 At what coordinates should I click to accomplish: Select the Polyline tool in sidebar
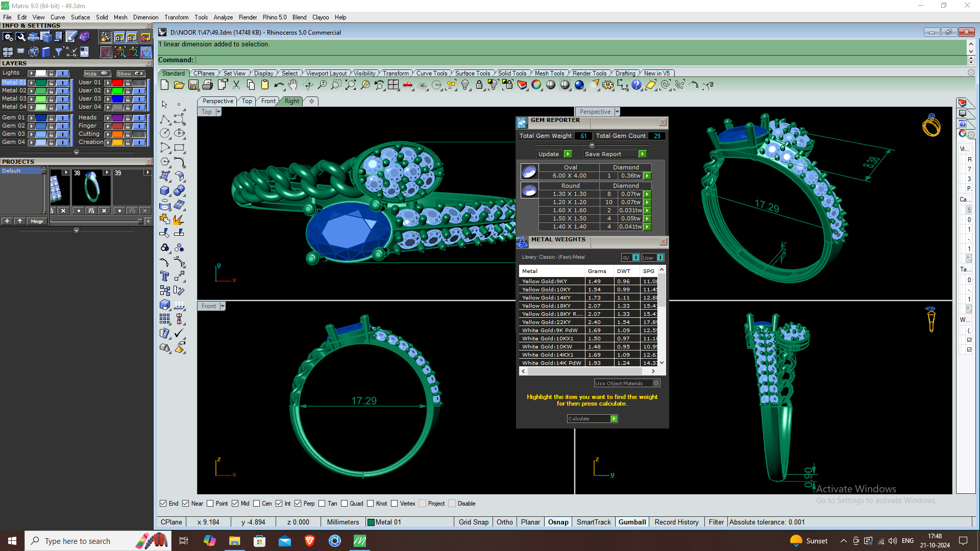(x=165, y=119)
